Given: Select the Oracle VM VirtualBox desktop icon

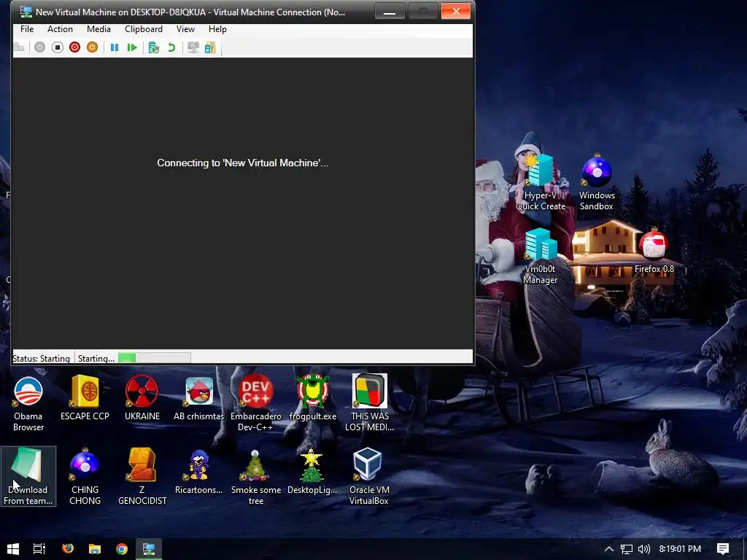Looking at the screenshot, I should pyautogui.click(x=370, y=476).
